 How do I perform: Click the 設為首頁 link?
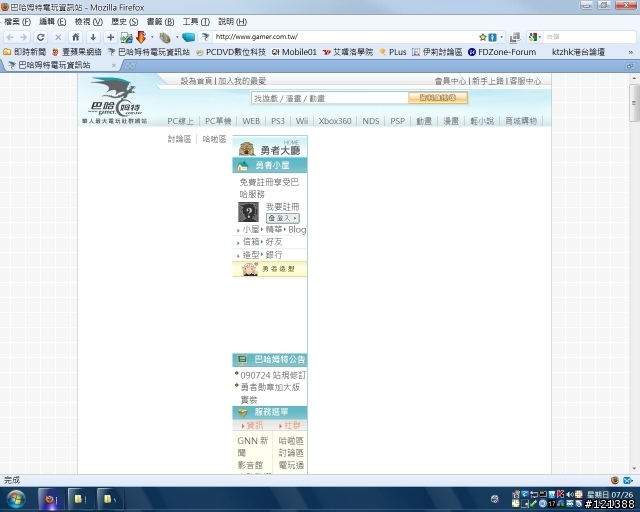[197, 81]
